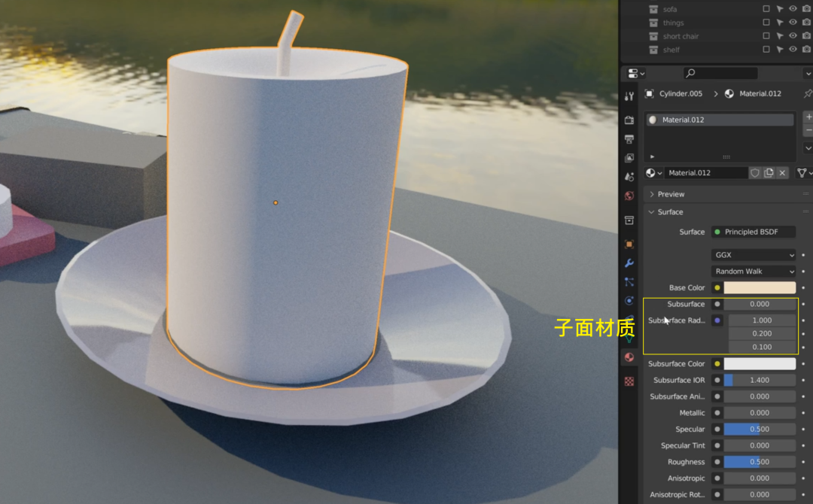Open the World properties tab
This screenshot has height=504, width=813.
(x=629, y=196)
